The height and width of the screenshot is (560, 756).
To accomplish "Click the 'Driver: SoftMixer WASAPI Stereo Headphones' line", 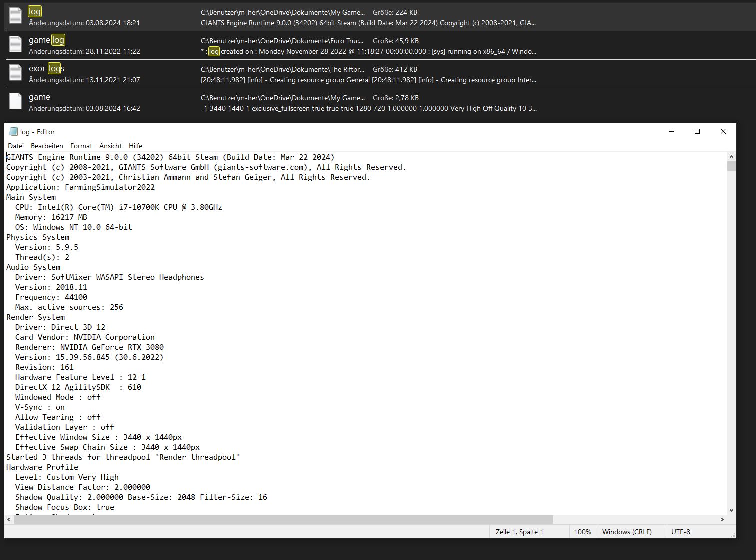I will (x=109, y=277).
